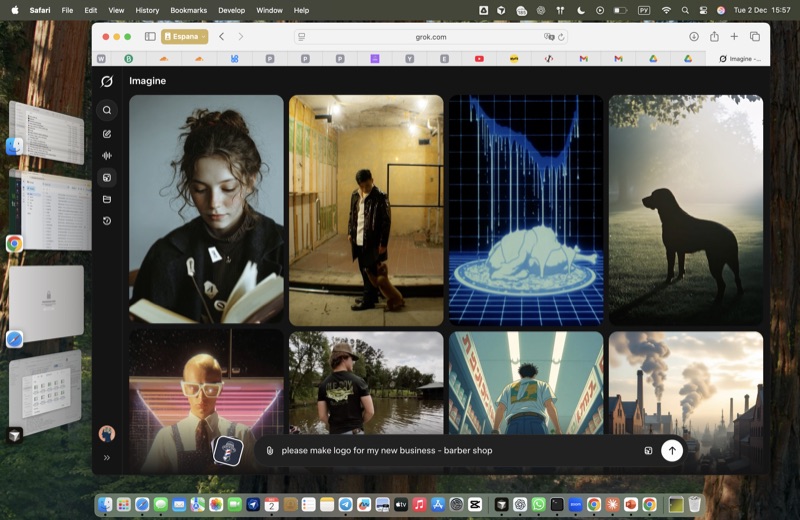Click the grok.com address field
This screenshot has width=800, height=520.
click(431, 37)
